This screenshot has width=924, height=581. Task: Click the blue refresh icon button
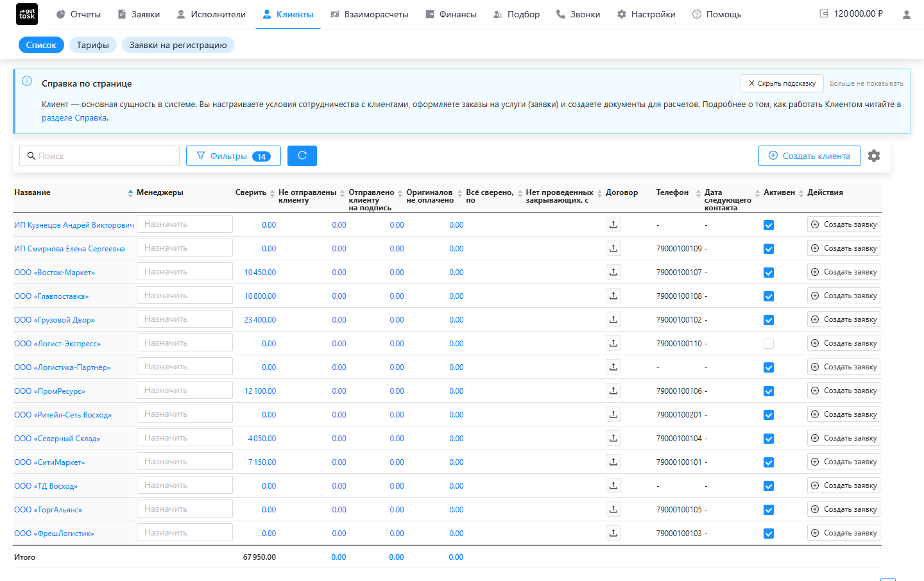(x=302, y=156)
